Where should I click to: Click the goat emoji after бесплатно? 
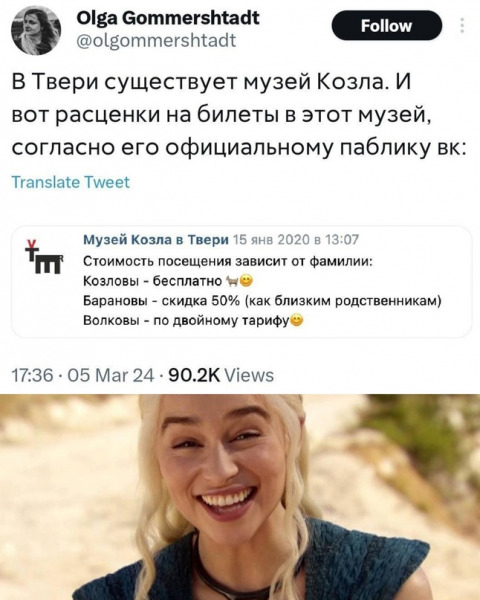point(232,282)
